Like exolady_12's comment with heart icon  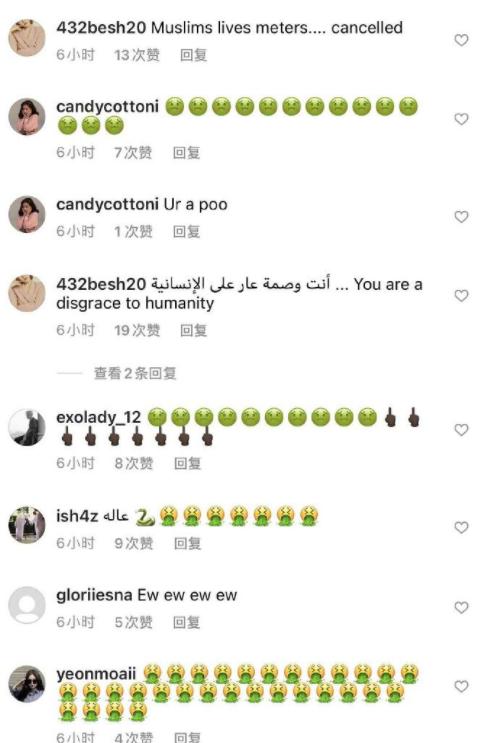click(461, 430)
